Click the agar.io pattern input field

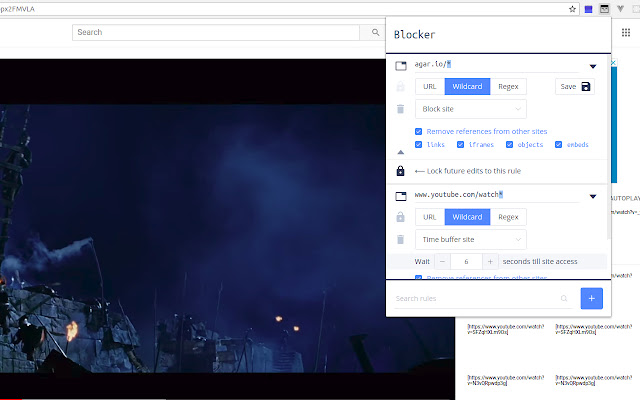tap(497, 64)
